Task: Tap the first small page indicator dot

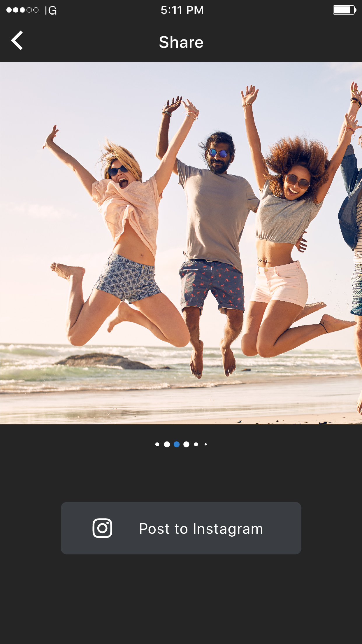Action: tap(157, 444)
